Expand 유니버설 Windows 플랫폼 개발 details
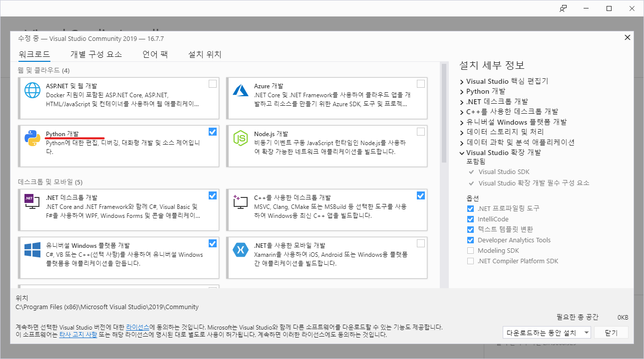Viewport: 644px width, 359px height. click(x=462, y=122)
